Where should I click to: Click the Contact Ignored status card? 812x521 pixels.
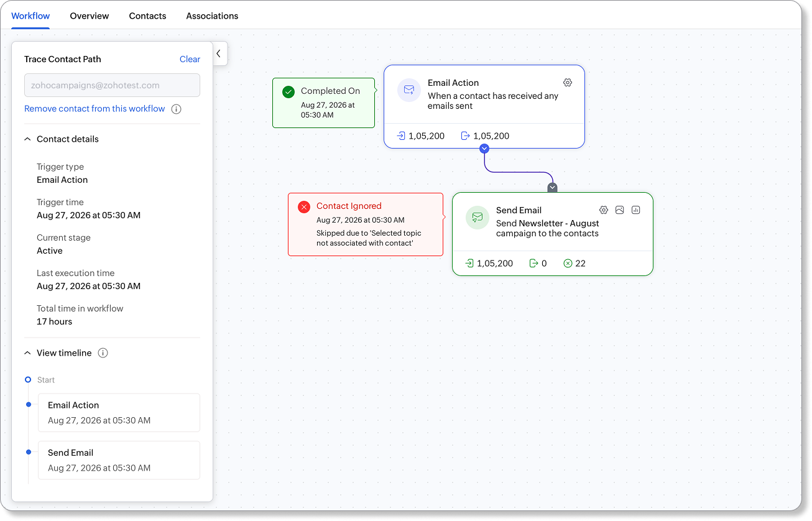pyautogui.click(x=366, y=224)
